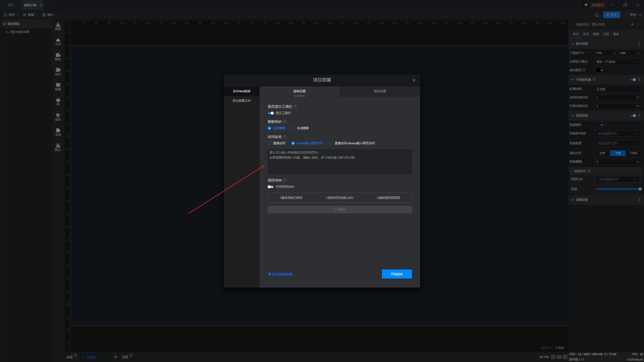This screenshot has width=644, height=362.
Task: Open the 3D components panel
Action: [x=58, y=101]
